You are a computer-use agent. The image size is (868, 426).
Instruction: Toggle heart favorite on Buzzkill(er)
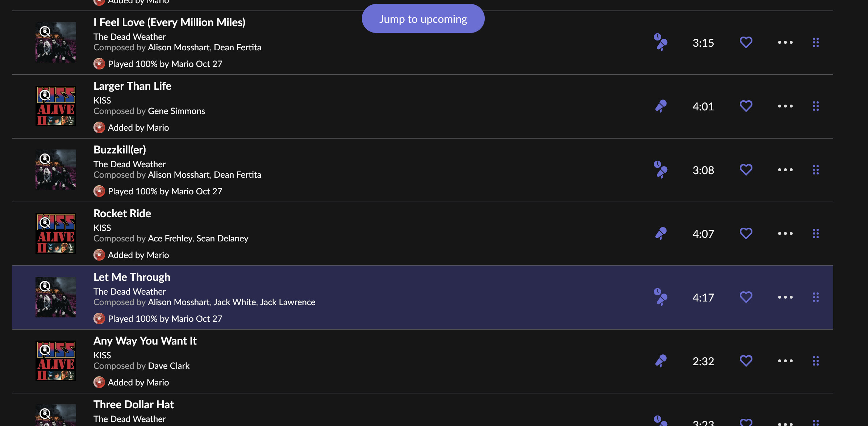tap(746, 170)
